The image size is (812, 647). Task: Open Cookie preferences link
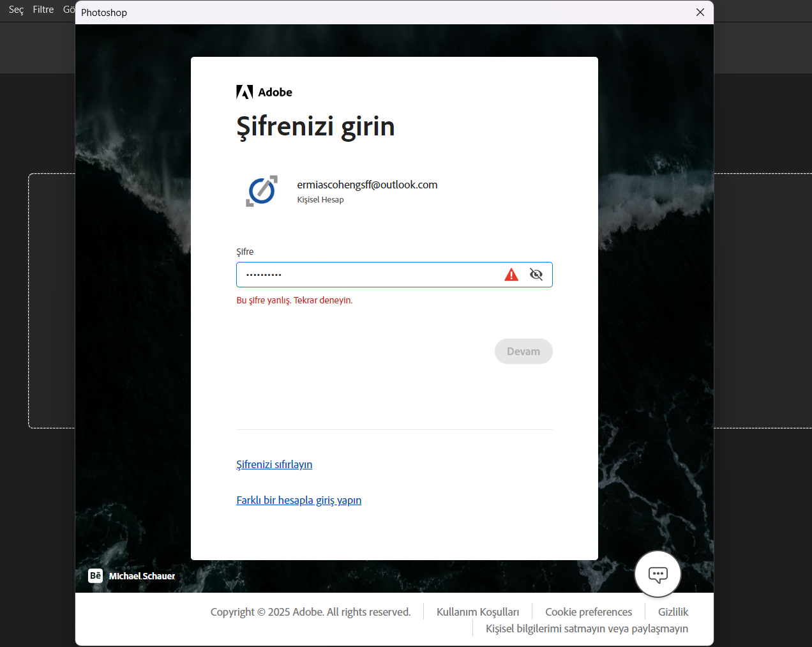pyautogui.click(x=589, y=612)
